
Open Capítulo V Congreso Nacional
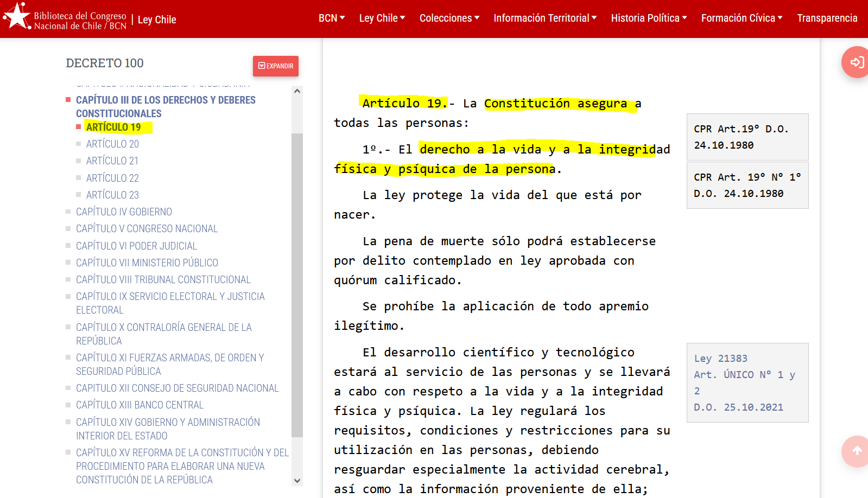pyautogui.click(x=147, y=228)
